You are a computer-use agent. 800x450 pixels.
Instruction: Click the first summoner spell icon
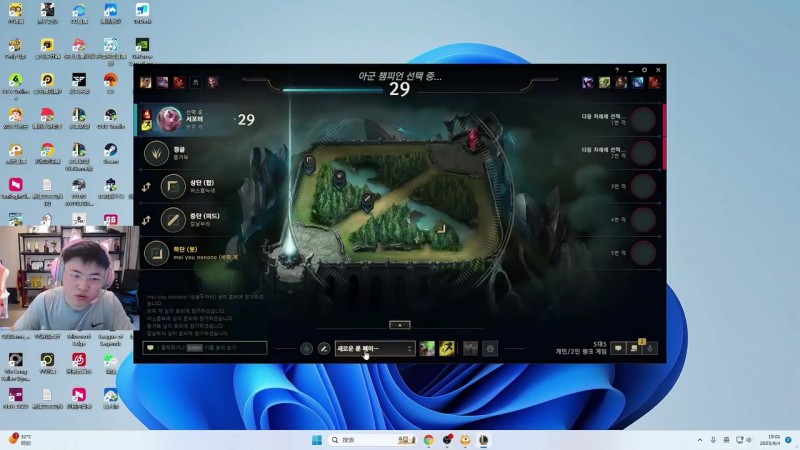click(x=427, y=348)
